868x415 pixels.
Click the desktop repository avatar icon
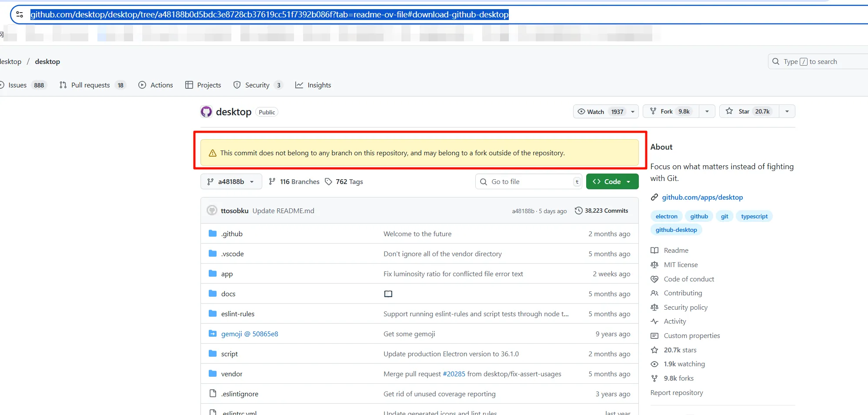coord(206,112)
